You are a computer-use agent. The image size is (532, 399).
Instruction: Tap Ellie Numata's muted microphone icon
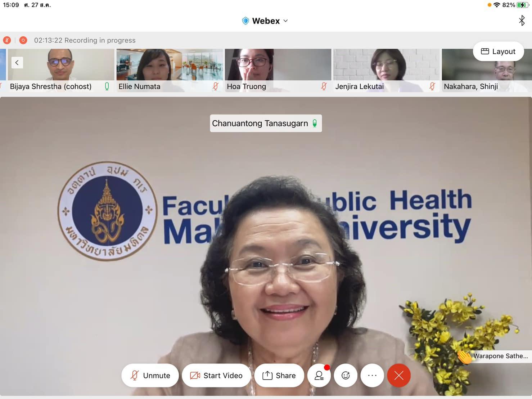coord(216,86)
